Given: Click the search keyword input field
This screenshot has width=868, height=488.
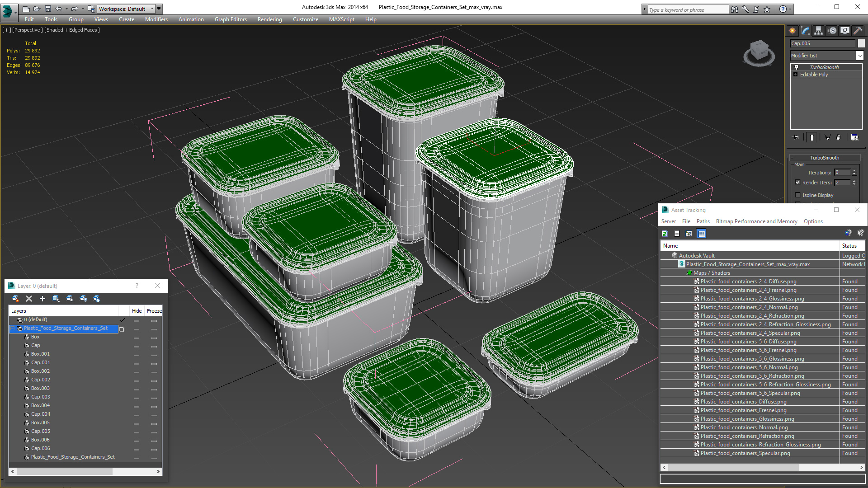Looking at the screenshot, I should [688, 9].
